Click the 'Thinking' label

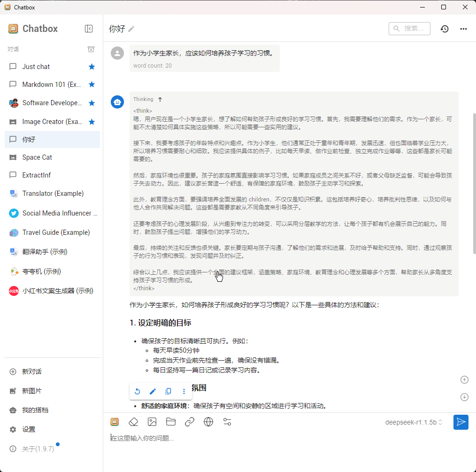[143, 99]
